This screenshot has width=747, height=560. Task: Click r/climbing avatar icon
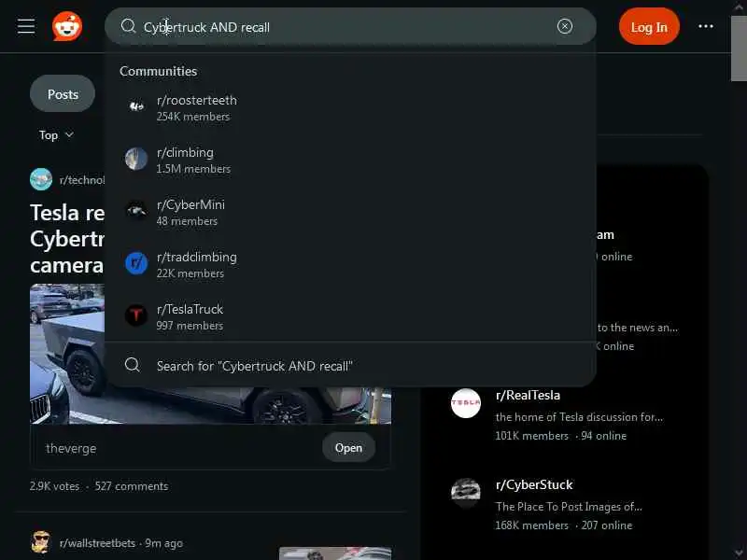tap(136, 159)
